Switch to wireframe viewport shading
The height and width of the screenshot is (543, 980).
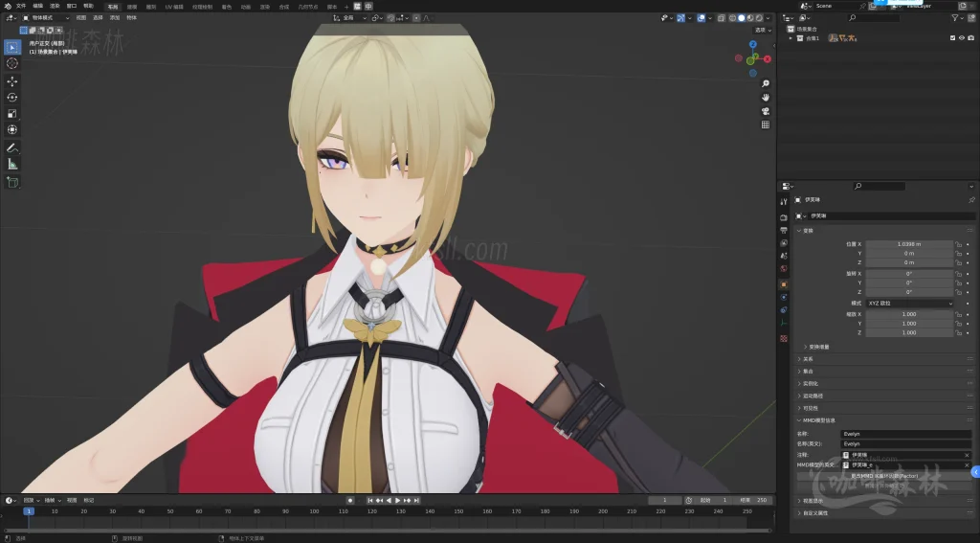(x=732, y=18)
